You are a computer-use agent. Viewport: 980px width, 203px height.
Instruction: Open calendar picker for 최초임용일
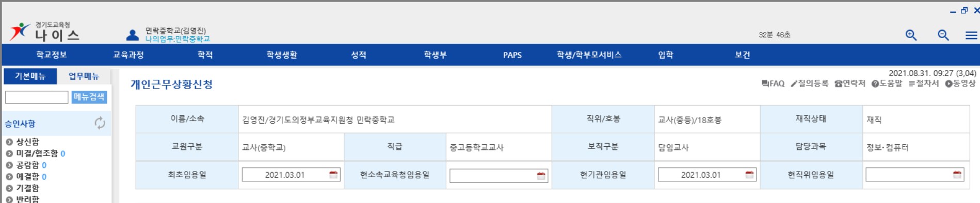(x=333, y=175)
